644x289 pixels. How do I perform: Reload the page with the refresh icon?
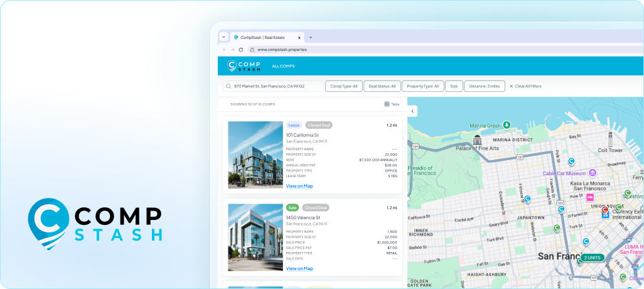coord(240,50)
